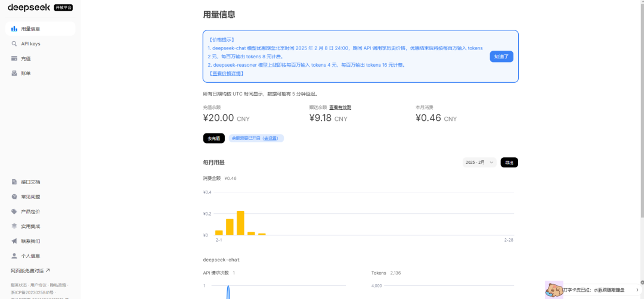Open 网页版免费对话 external chat link
644x299 pixels.
coord(30,270)
